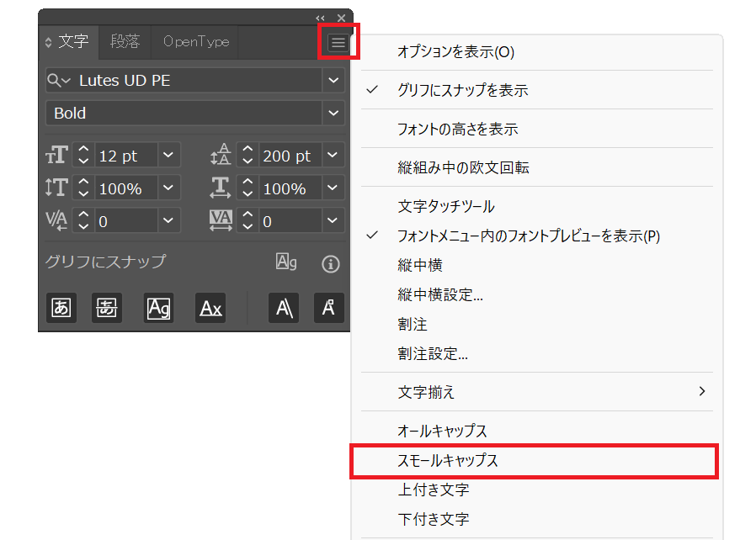Click the Snap to Glyph info icon
Screen dimensions: 756x540
(x=331, y=264)
